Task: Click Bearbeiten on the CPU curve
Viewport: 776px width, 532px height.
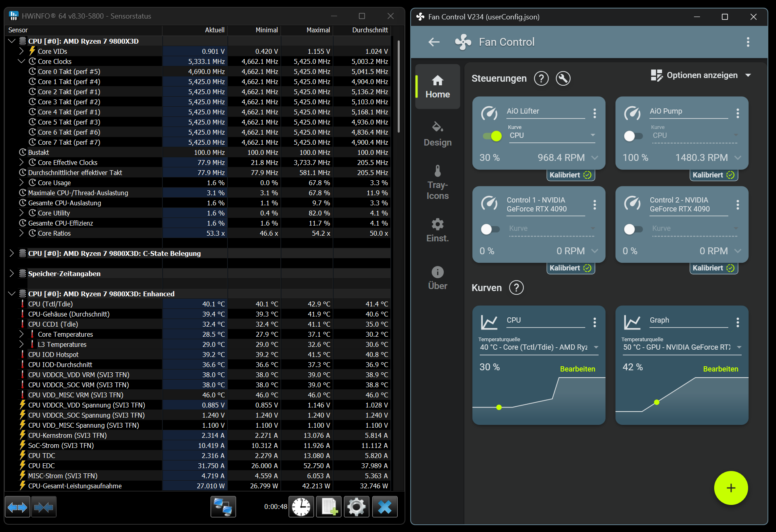Action: point(577,369)
